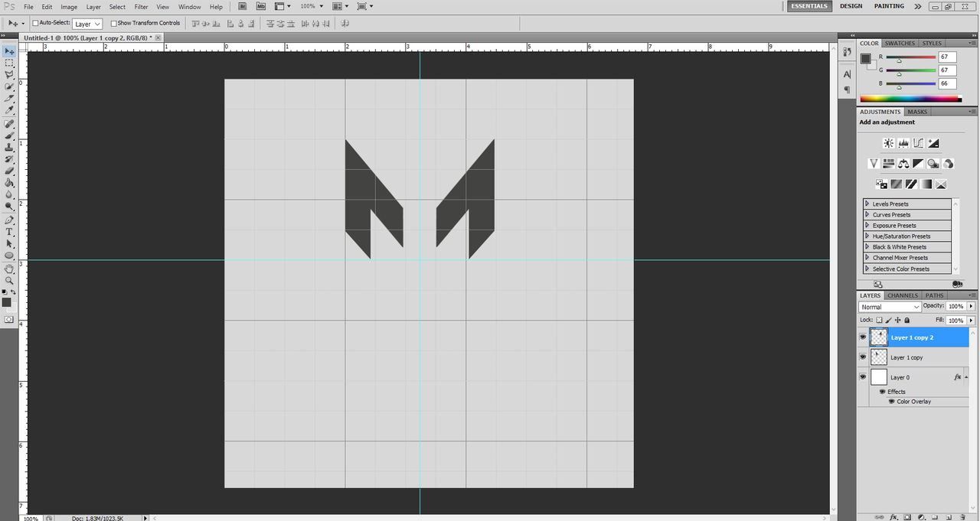Switch to the Painting workspace
Screen dimensions: 980x521
tap(889, 6)
